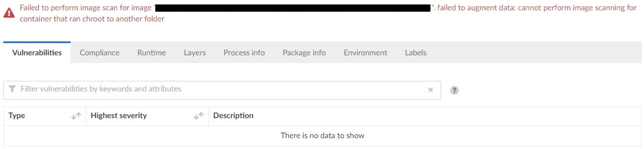
Task: Click the Type column header label
Action: (x=17, y=116)
